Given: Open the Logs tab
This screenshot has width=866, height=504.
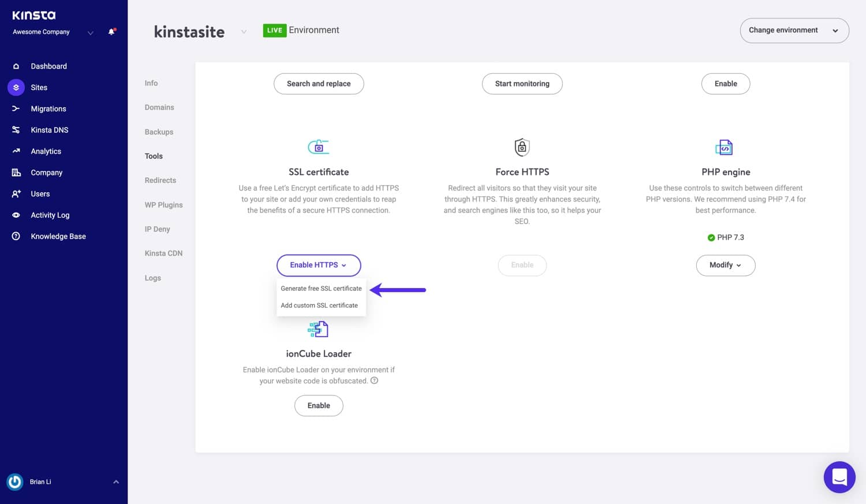Looking at the screenshot, I should point(153,278).
